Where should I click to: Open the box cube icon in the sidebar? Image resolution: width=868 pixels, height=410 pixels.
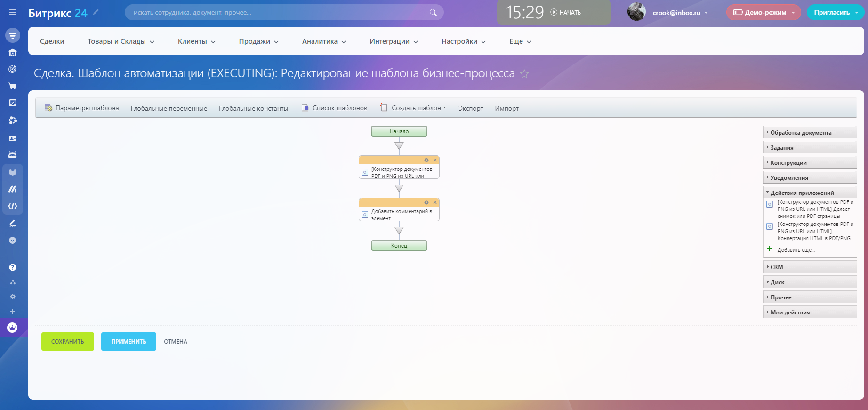pos(13,172)
